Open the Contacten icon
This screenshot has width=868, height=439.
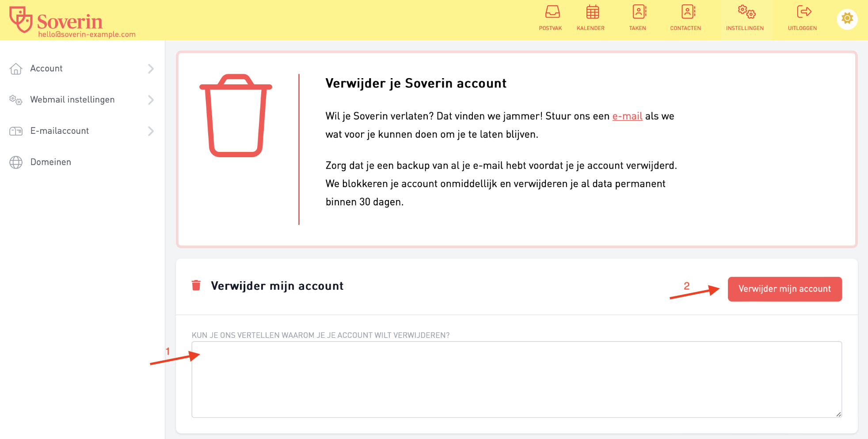(688, 11)
